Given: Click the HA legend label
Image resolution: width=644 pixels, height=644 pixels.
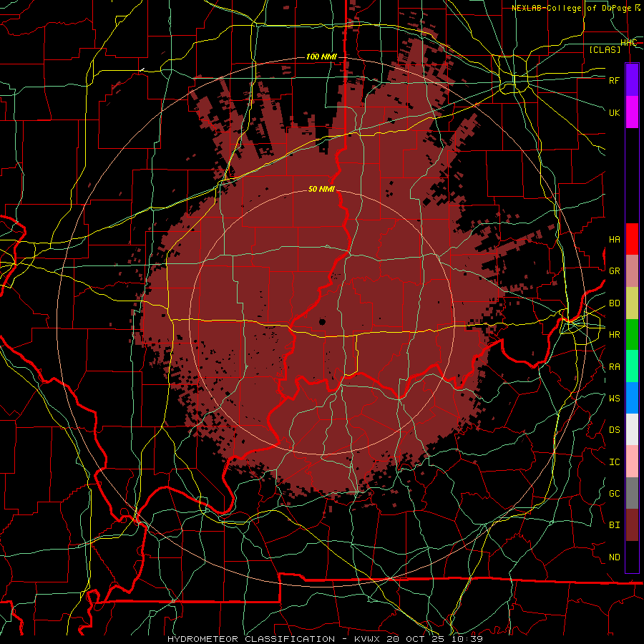Looking at the screenshot, I should tap(615, 240).
